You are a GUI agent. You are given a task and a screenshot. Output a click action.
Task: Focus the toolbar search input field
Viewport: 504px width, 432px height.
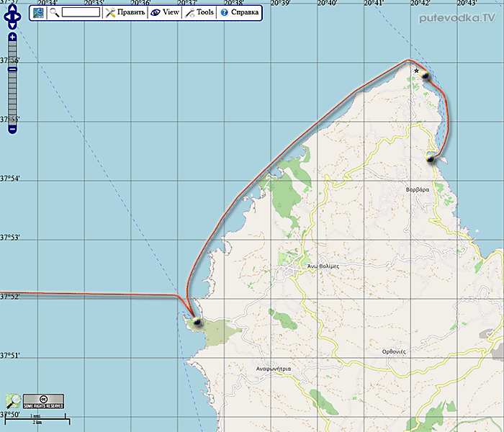(81, 12)
